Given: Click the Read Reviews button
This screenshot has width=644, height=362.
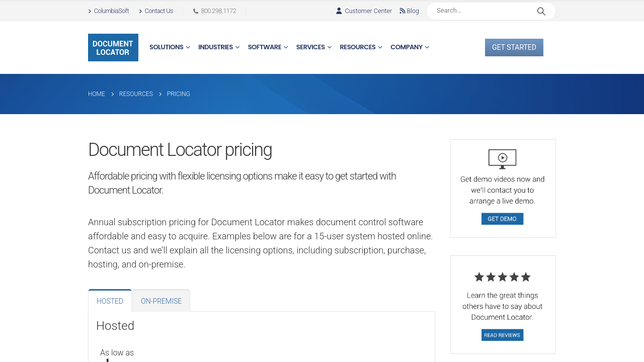Looking at the screenshot, I should click(x=502, y=335).
